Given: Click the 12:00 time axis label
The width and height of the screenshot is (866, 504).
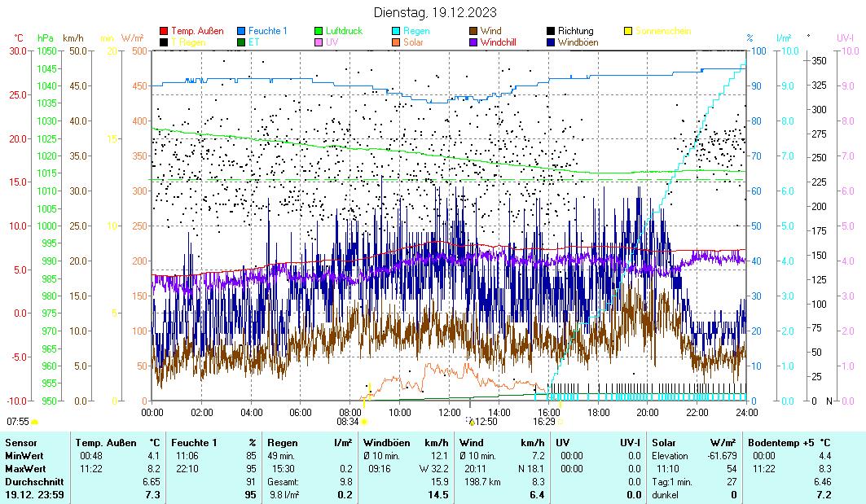Looking at the screenshot, I should (449, 412).
